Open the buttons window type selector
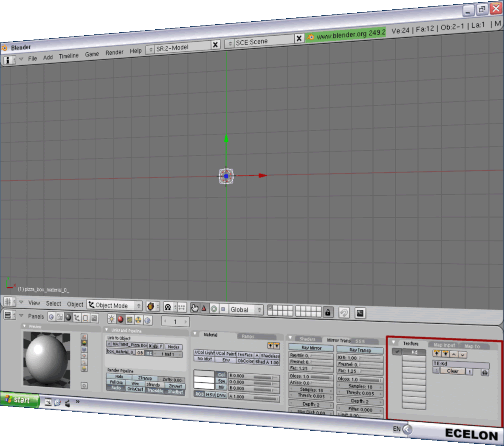 [x=9, y=315]
